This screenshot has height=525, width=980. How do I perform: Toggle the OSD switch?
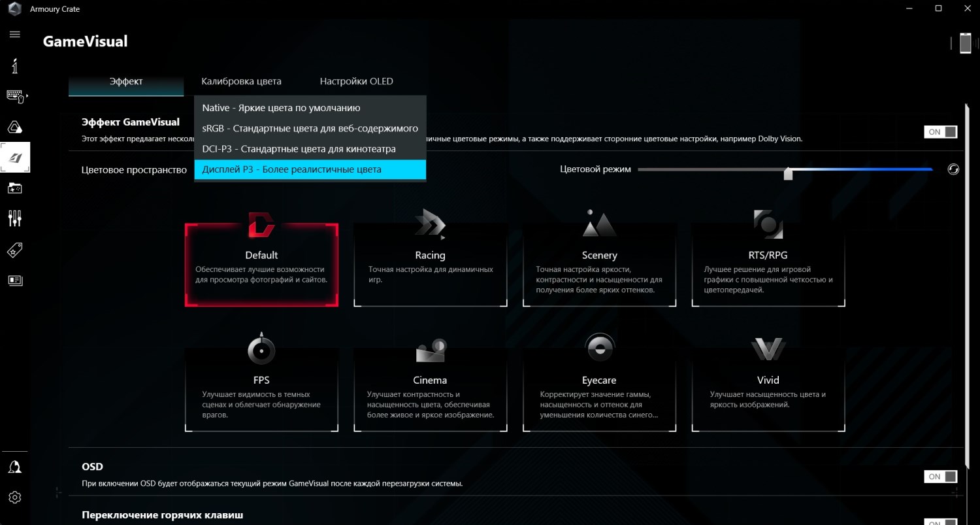[x=941, y=477]
